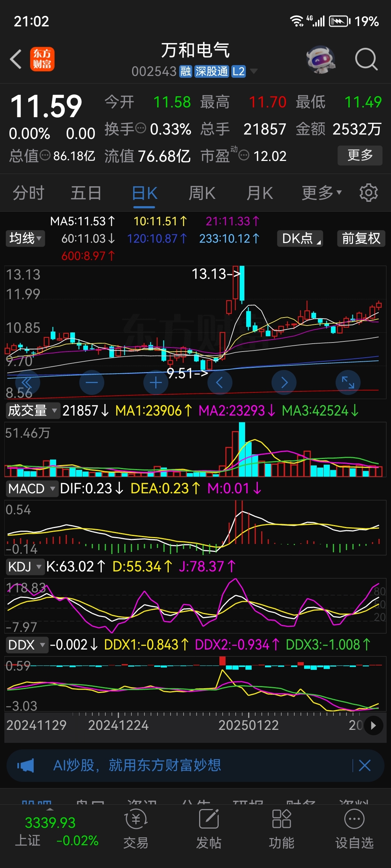Open 均线 indicator dropdown
The width and height of the screenshot is (391, 868).
[25, 238]
